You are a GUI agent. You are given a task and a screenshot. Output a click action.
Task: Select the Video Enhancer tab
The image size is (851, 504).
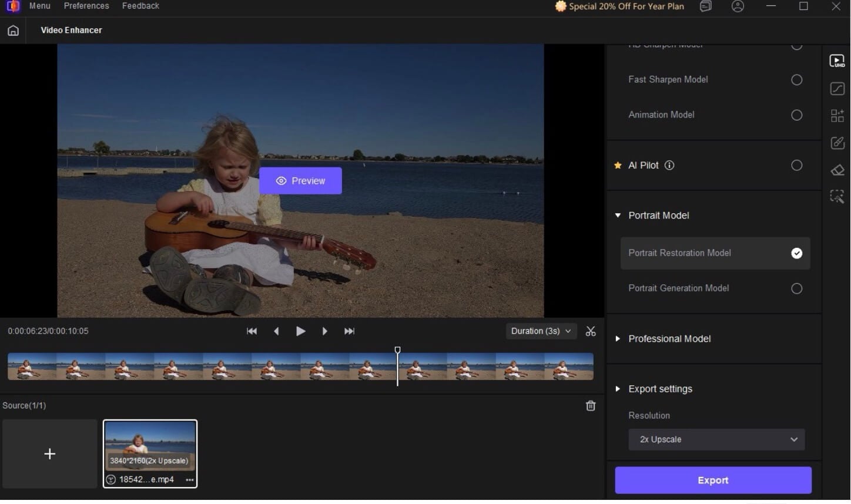coord(71,31)
